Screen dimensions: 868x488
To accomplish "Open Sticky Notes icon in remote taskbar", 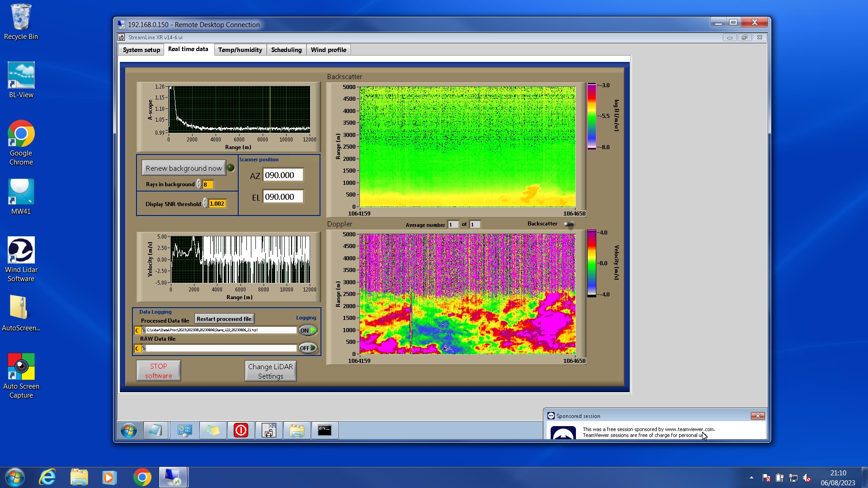I will (x=213, y=430).
